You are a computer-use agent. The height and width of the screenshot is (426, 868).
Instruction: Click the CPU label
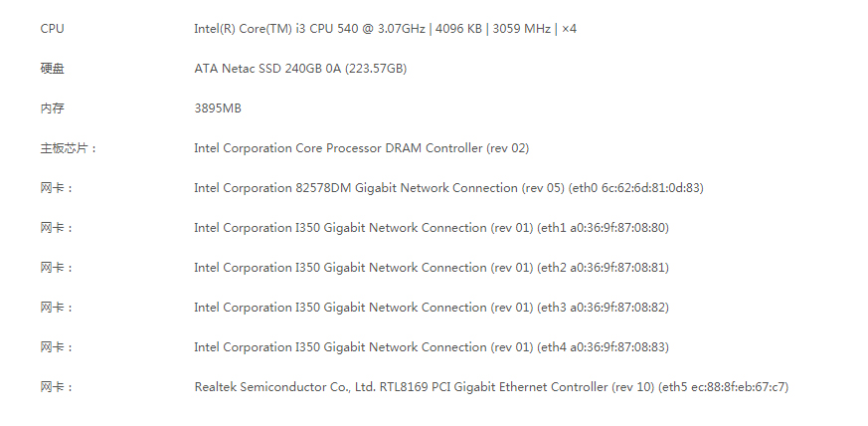(52, 29)
